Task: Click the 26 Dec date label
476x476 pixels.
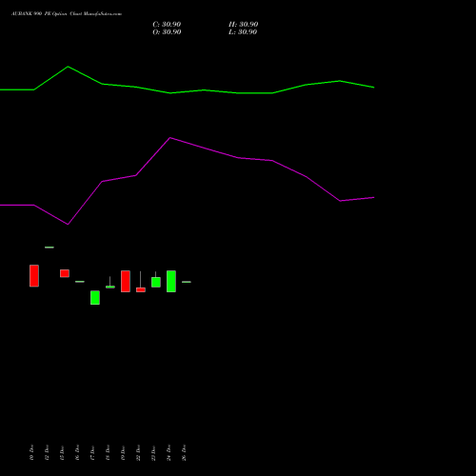Action: (184, 452)
